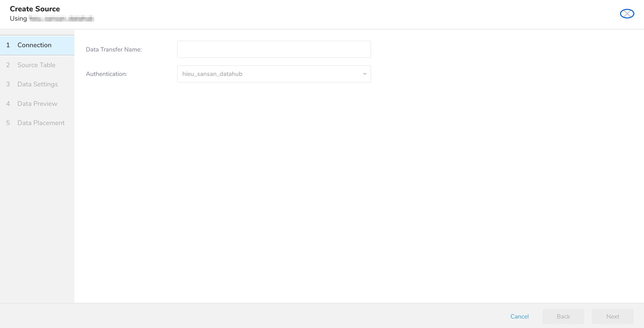644x328 pixels.
Task: Open the Data Settings step
Action: tap(38, 84)
